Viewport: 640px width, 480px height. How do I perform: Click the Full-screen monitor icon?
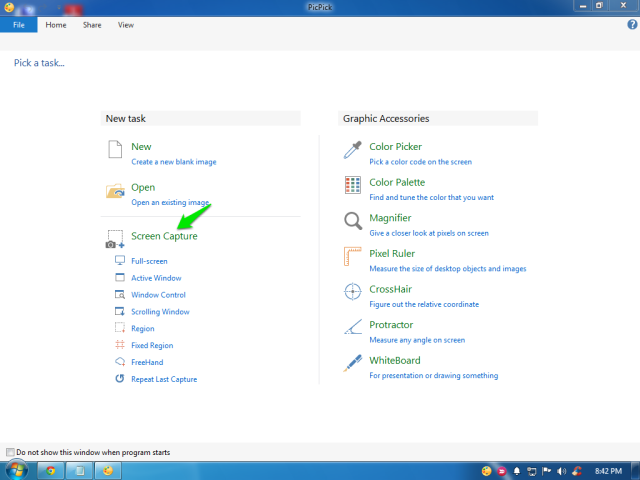(x=120, y=260)
